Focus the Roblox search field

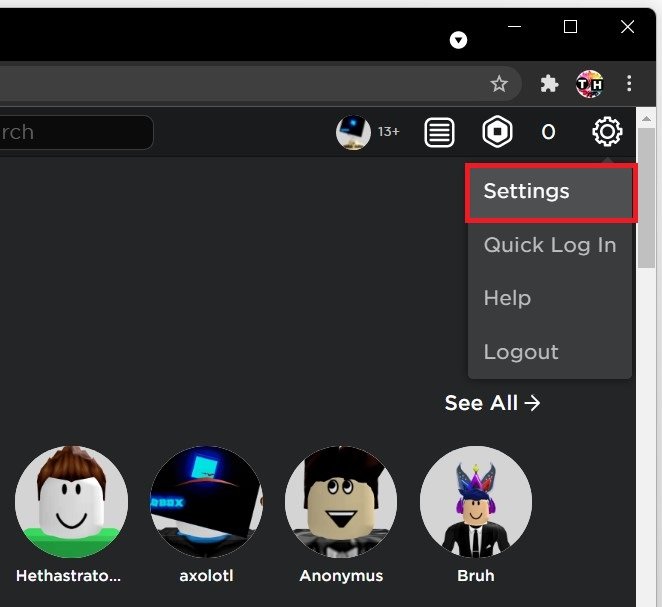[76, 133]
